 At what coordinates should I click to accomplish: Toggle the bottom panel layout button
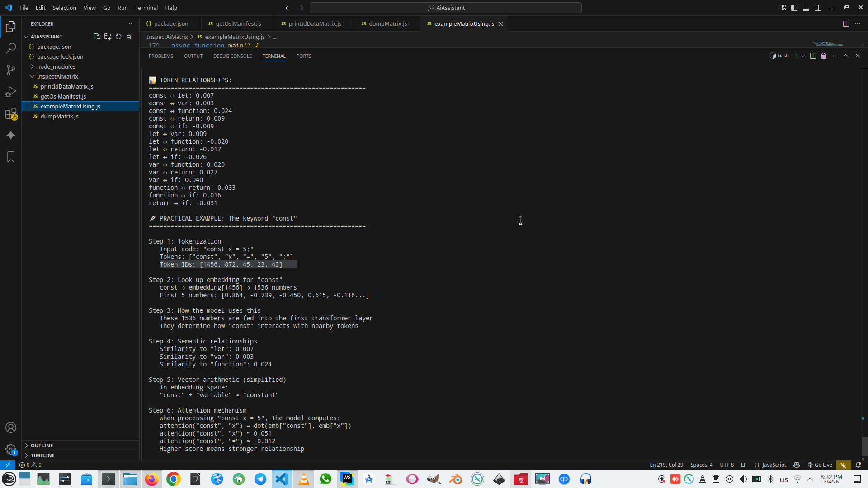(806, 8)
